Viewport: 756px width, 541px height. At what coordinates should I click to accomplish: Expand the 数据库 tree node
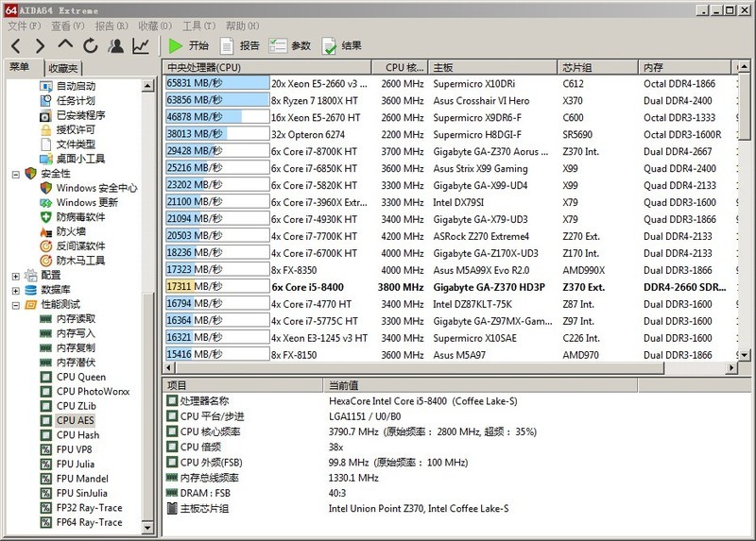(x=15, y=291)
